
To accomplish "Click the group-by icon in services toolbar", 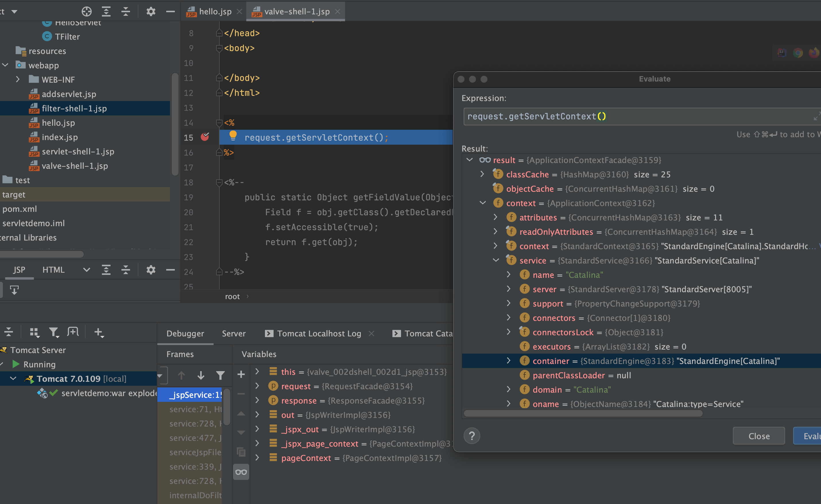I will click(x=34, y=332).
